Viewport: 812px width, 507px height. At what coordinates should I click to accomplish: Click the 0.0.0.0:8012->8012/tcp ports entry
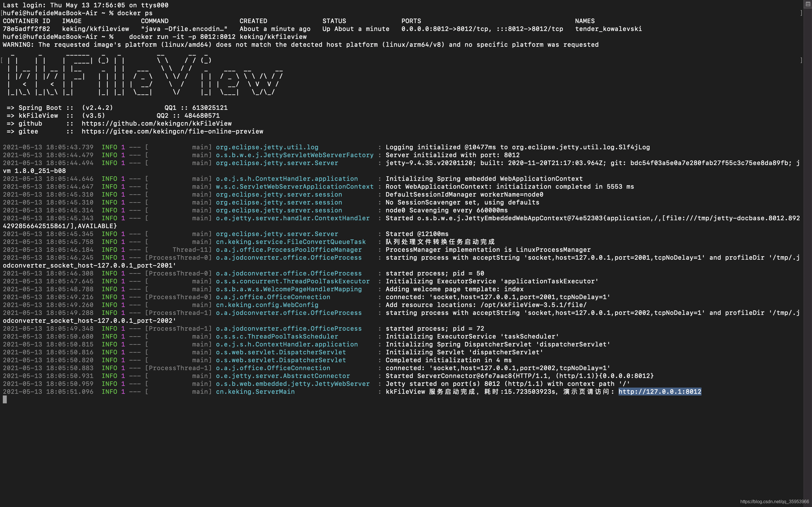(445, 29)
